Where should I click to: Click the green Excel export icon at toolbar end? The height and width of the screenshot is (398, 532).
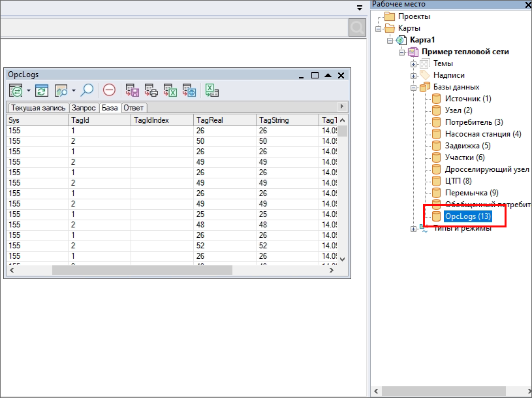coord(212,91)
